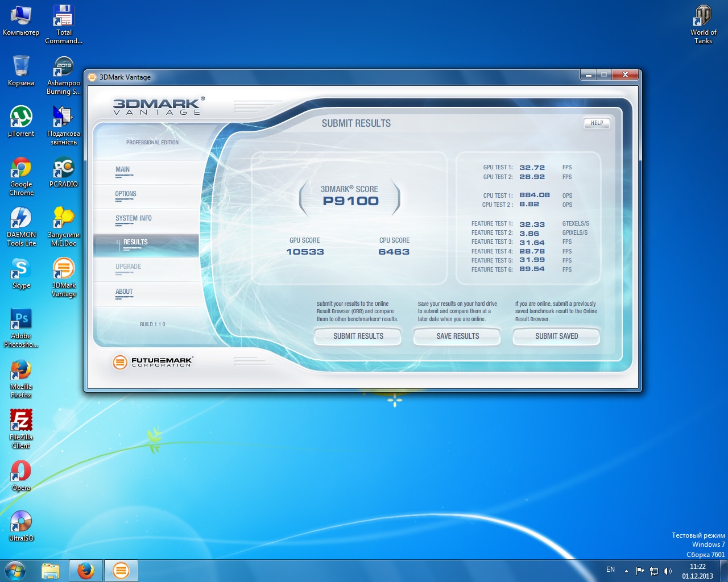Viewport: 728px width, 582px height.
Task: Click 3DMark Vantage taskbar button
Action: 121,571
